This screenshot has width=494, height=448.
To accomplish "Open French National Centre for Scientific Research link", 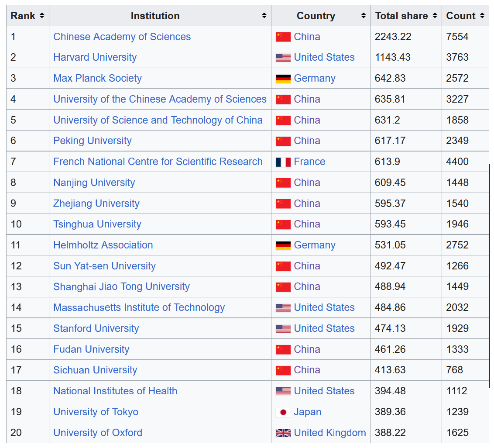I will [x=158, y=162].
